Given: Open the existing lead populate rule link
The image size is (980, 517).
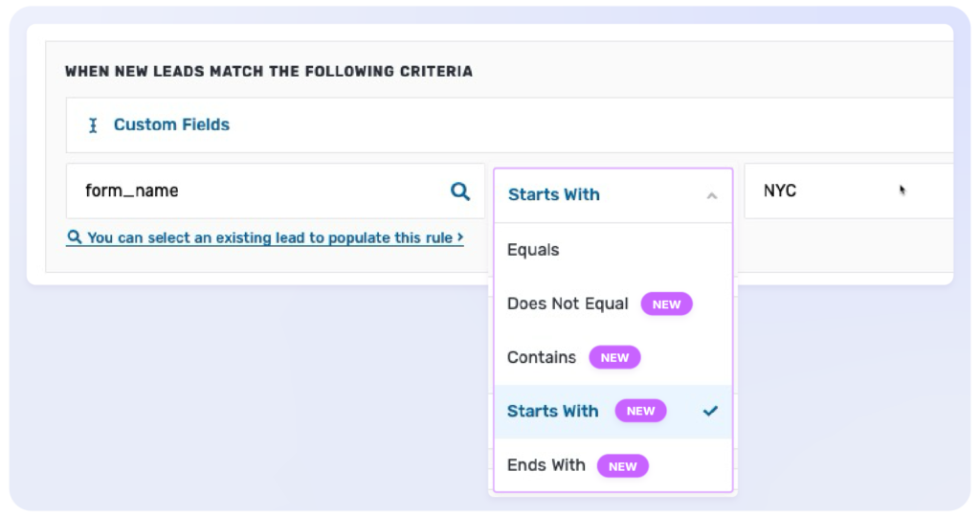Looking at the screenshot, I should tap(265, 237).
